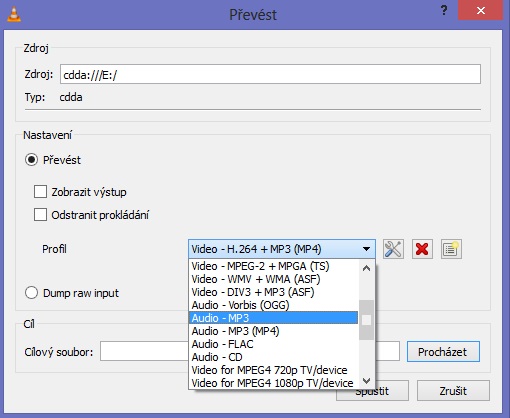The width and height of the screenshot is (510, 418).
Task: Enable the Zobrazit výstup checkbox
Action: [40, 192]
